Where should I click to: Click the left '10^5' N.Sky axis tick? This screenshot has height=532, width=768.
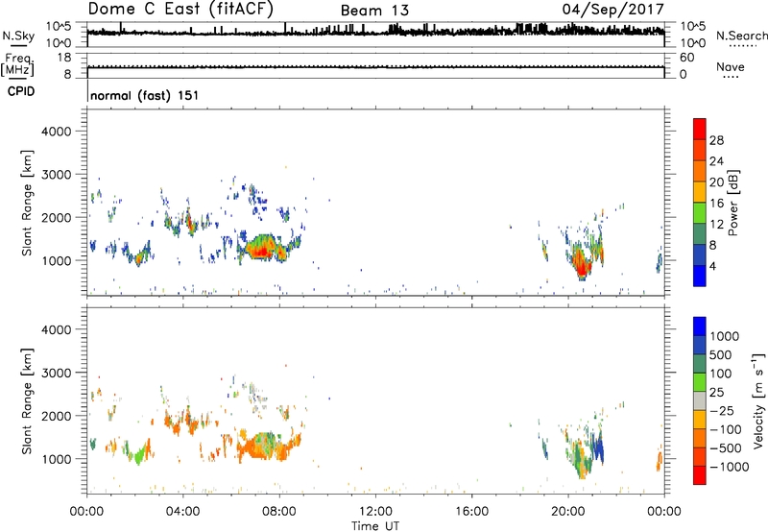(x=59, y=27)
